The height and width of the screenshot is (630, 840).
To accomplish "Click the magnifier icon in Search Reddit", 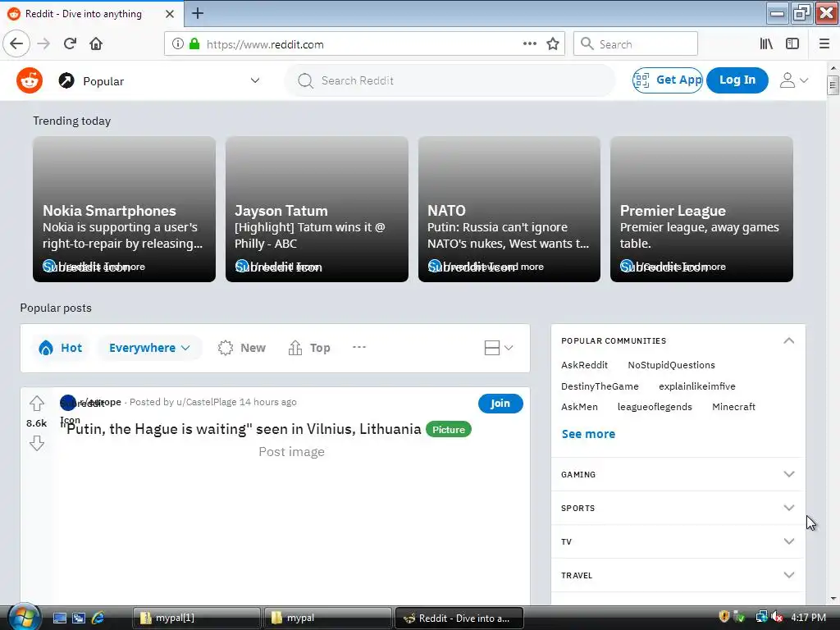I will coord(305,81).
